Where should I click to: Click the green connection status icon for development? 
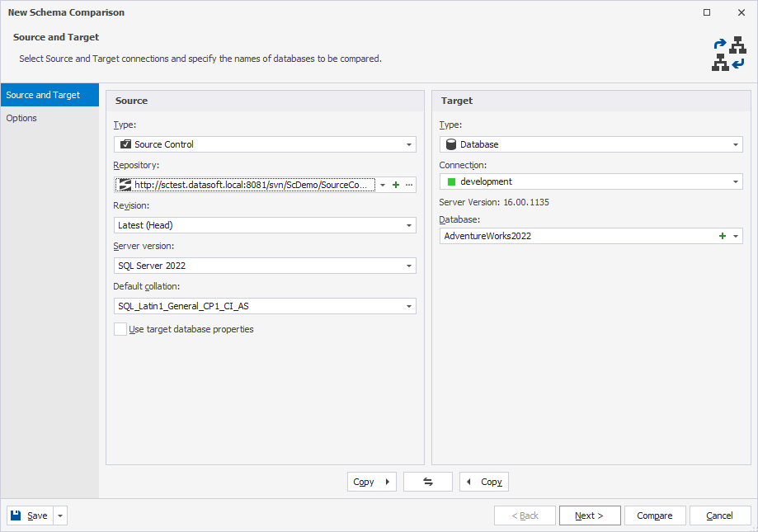tap(450, 181)
